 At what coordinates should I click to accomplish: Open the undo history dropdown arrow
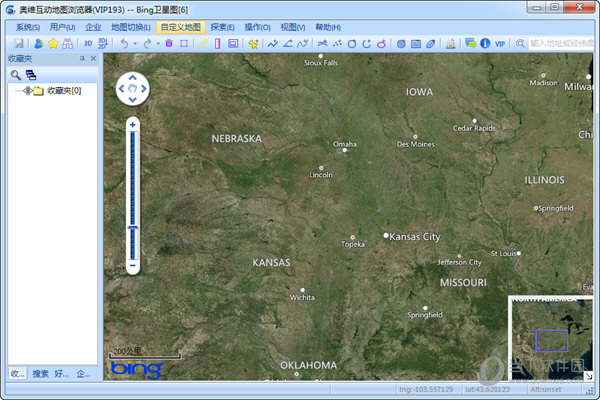pos(135,44)
